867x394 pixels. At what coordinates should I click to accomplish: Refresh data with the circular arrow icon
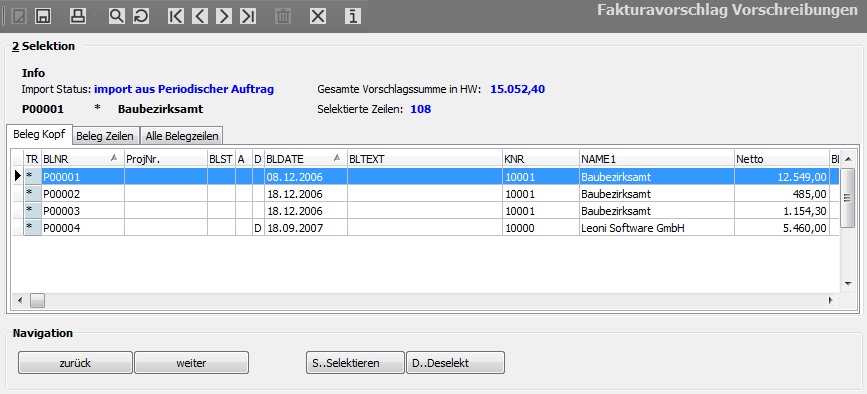pyautogui.click(x=141, y=16)
